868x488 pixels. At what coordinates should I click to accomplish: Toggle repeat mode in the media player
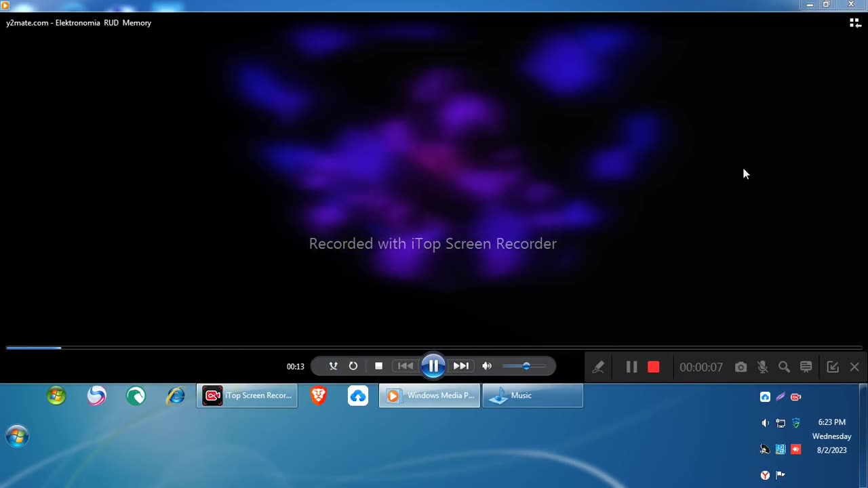click(x=353, y=366)
